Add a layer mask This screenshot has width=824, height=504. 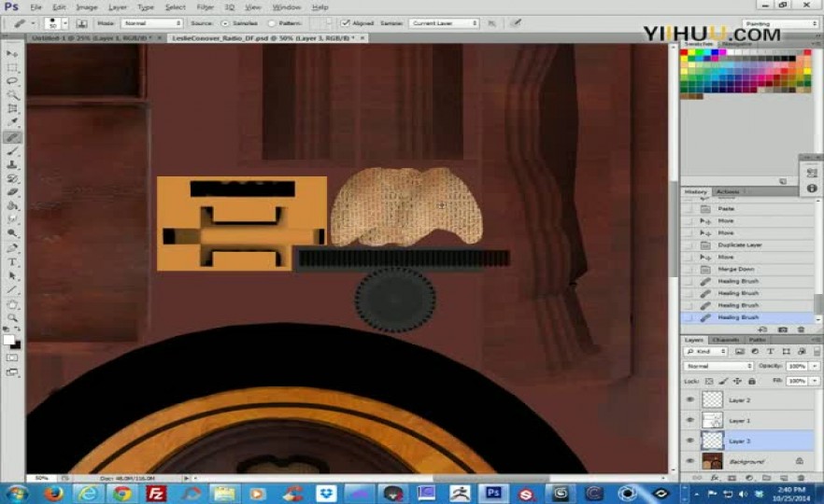click(732, 478)
